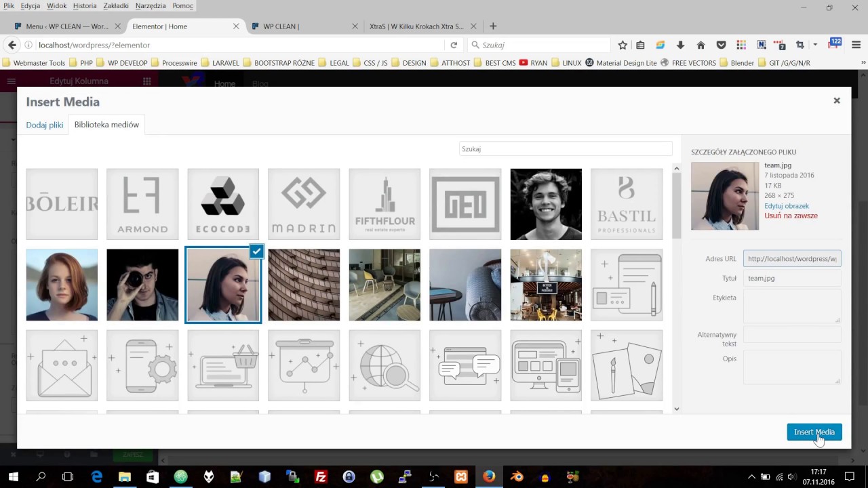Select the ECOCODE logo thumbnail
868x488 pixels.
[223, 204]
